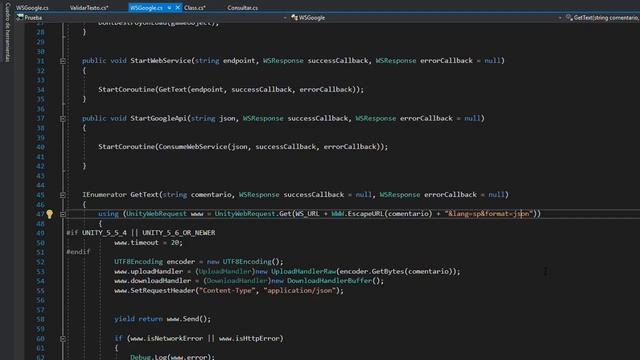Click the WSGoogle class icon in navigation bar
The height and width of the screenshot is (360, 640).
(x=294, y=18)
